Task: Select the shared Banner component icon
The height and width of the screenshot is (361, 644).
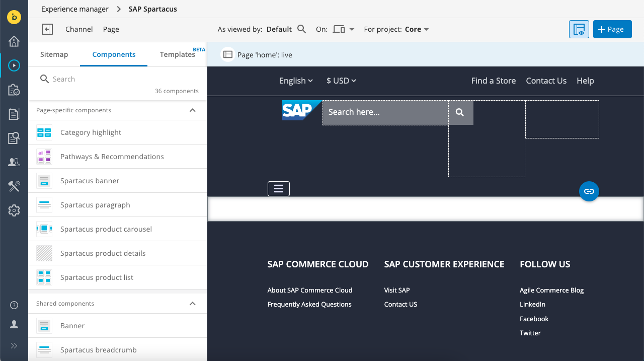Action: [44, 326]
